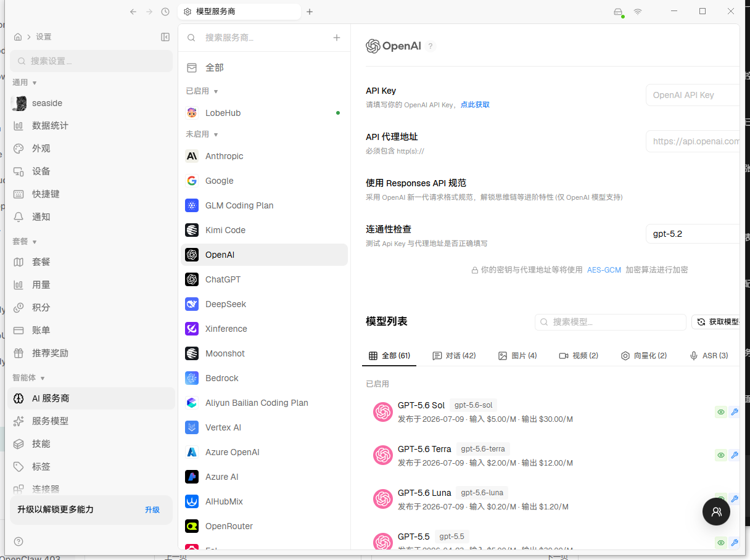Open AiHubMix provider
Screen dimensions: 750x560
coord(264,501)
